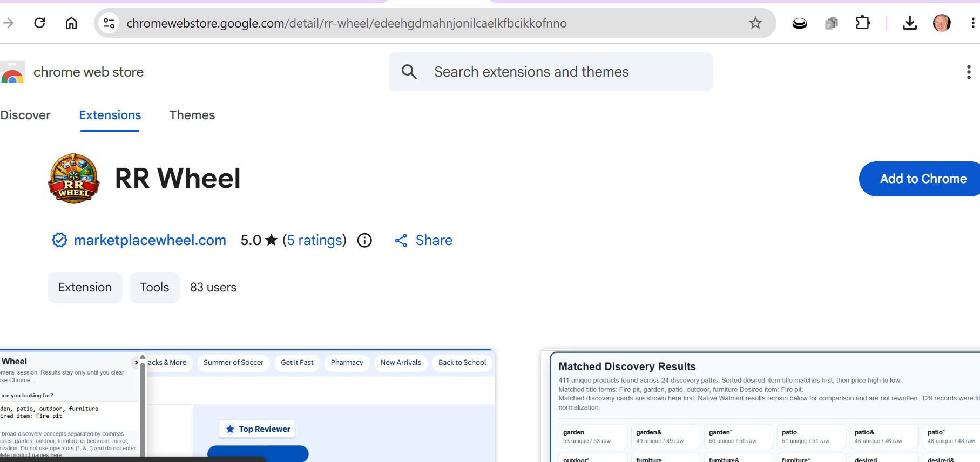The height and width of the screenshot is (462, 980).
Task: Click Add to Chrome button
Action: 920,179
